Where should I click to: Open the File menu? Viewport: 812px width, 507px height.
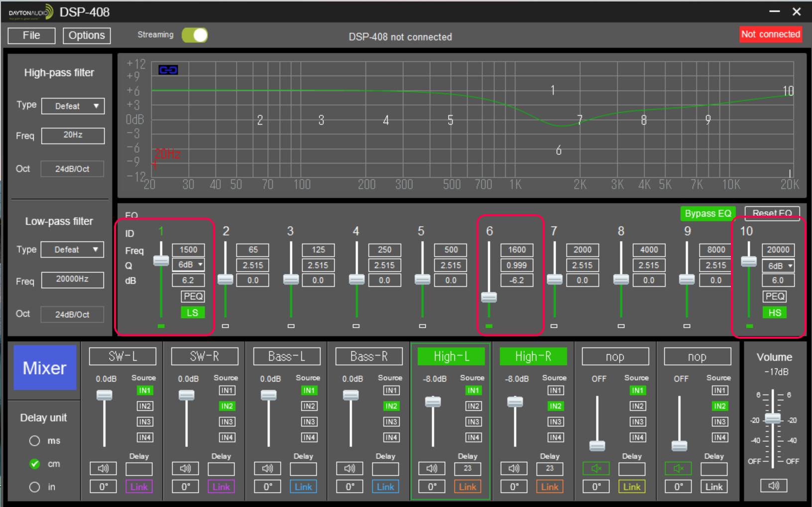31,35
